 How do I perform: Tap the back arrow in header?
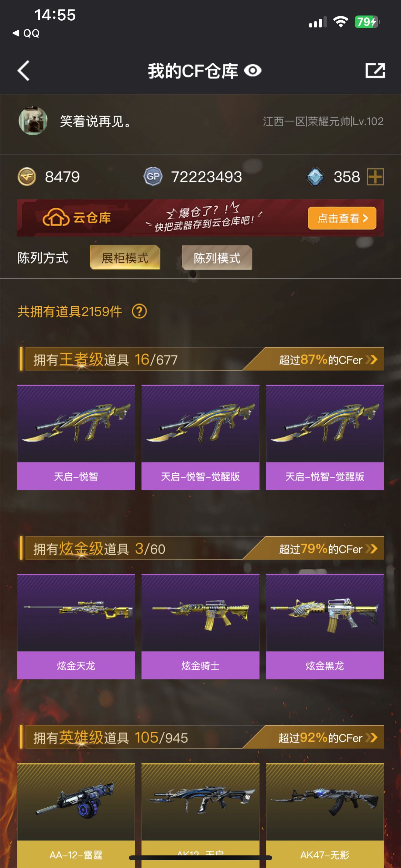point(23,71)
